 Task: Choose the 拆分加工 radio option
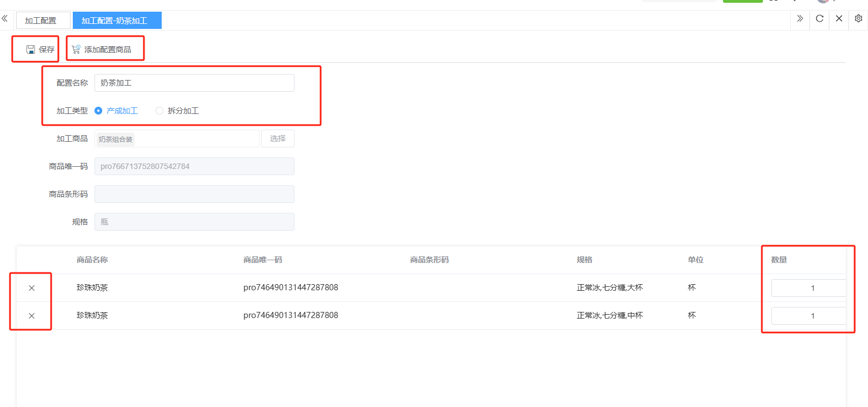pos(159,111)
